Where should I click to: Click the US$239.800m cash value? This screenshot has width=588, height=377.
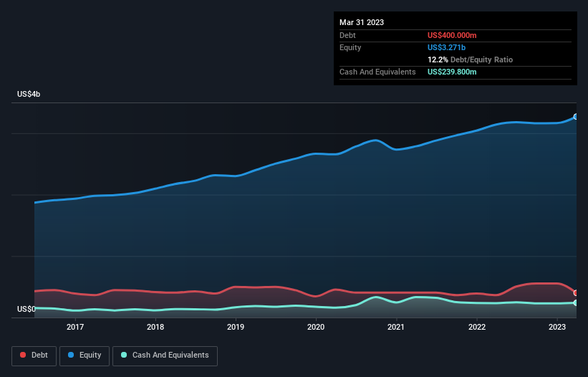click(x=452, y=72)
